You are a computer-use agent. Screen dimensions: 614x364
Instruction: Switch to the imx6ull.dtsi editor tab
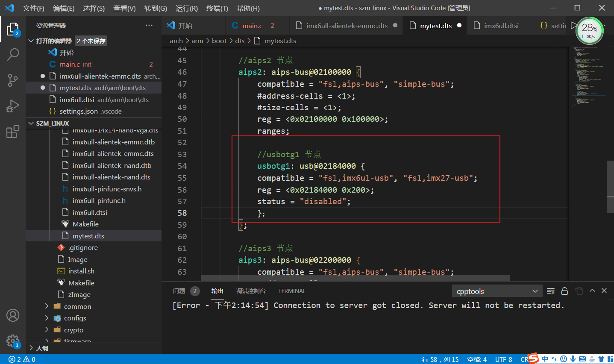click(x=500, y=26)
